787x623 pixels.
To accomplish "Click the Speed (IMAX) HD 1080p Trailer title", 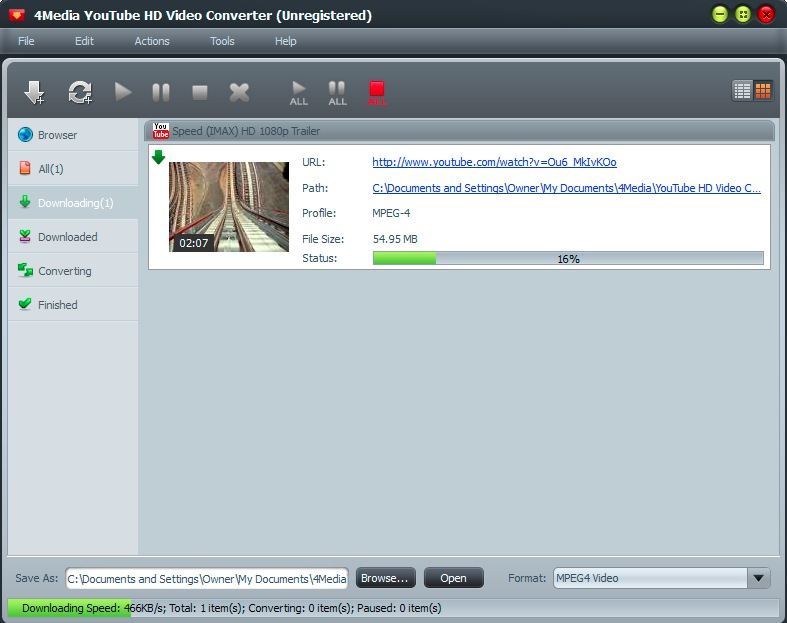I will click(x=246, y=131).
